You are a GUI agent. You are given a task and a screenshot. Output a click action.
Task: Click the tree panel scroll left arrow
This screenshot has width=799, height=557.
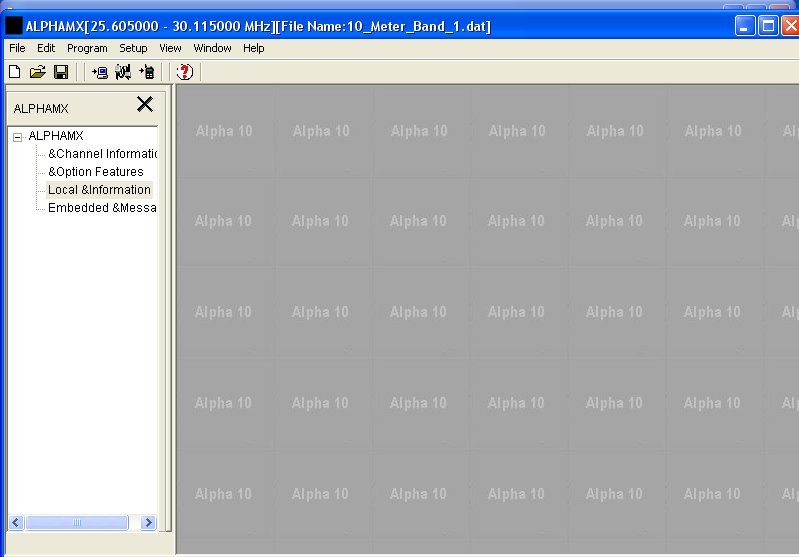(x=16, y=523)
